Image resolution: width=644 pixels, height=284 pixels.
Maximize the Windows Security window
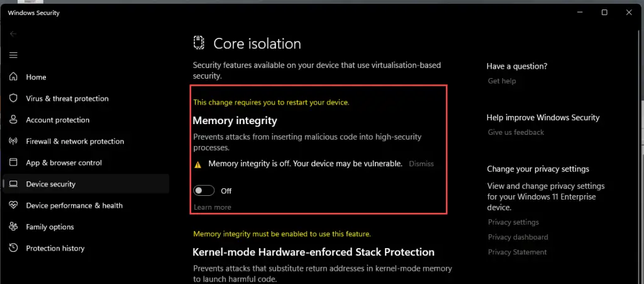coord(604,13)
